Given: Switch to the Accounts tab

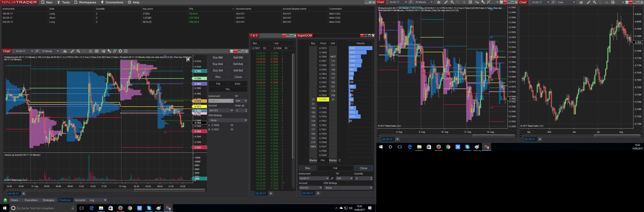Looking at the screenshot, I should pyautogui.click(x=80, y=200).
